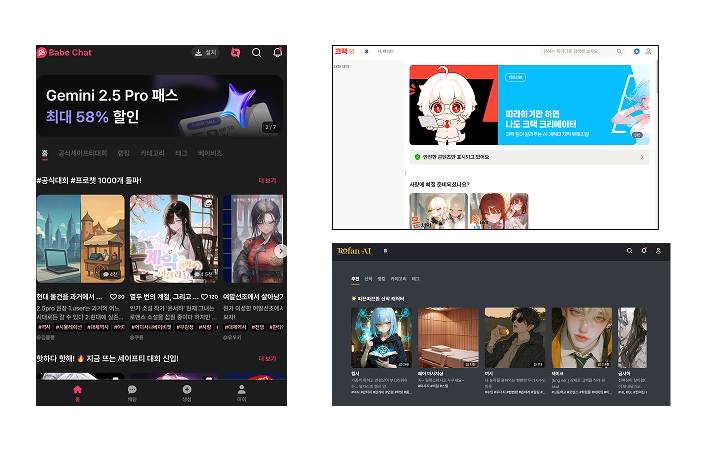The height and width of the screenshot is (451, 707).
Task: Open the blond green-eyed man character card
Action: click(582, 338)
